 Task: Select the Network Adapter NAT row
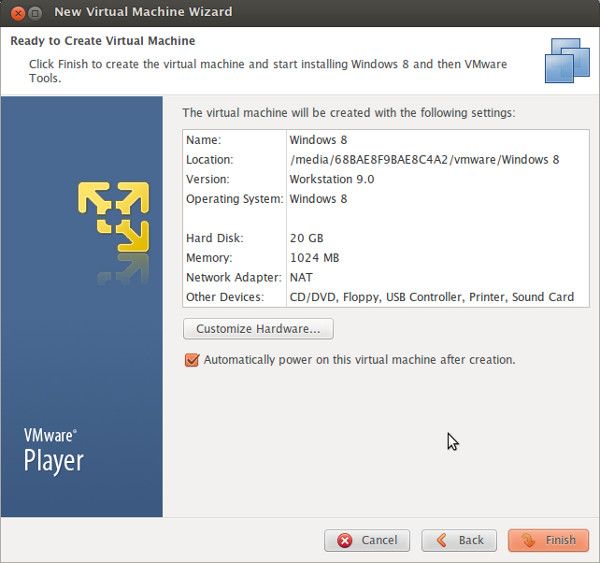pos(380,277)
